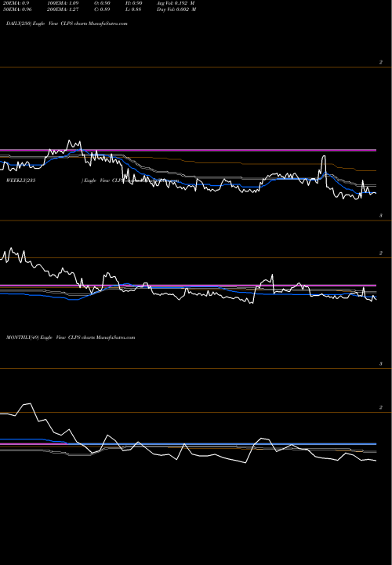392x565 pixels.
Task: Click the 'Avg Vol' reading
Action: [x=176, y=3]
